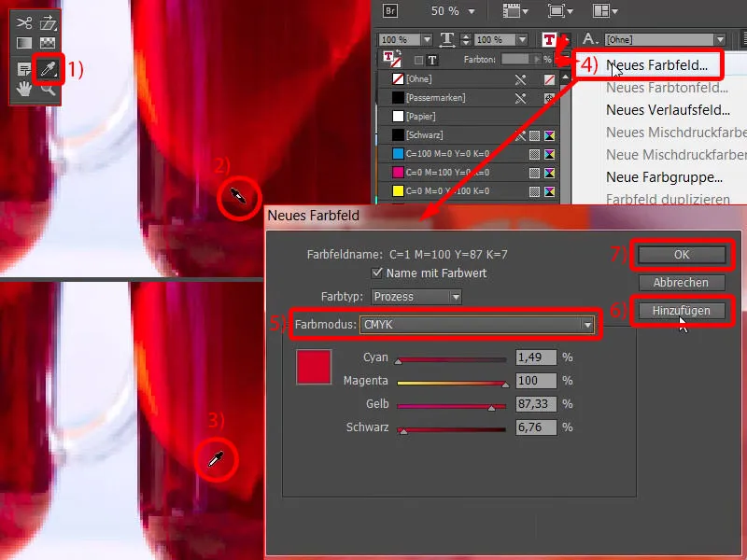Toggle formatting affects container square

point(418,60)
